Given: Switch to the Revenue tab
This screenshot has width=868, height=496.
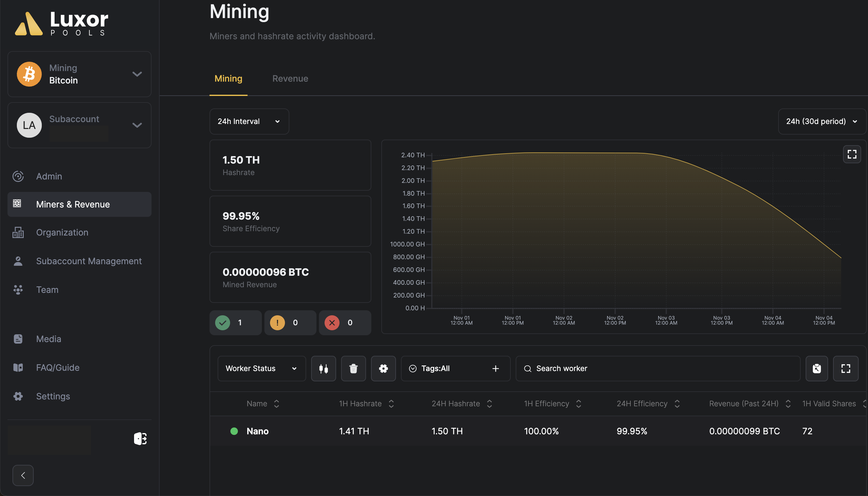Looking at the screenshot, I should click(290, 78).
